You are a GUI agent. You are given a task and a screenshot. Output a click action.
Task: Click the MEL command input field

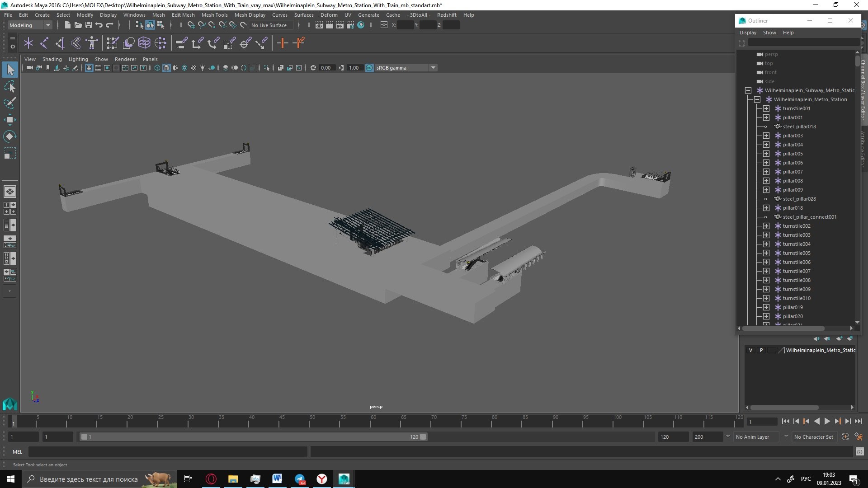167,452
